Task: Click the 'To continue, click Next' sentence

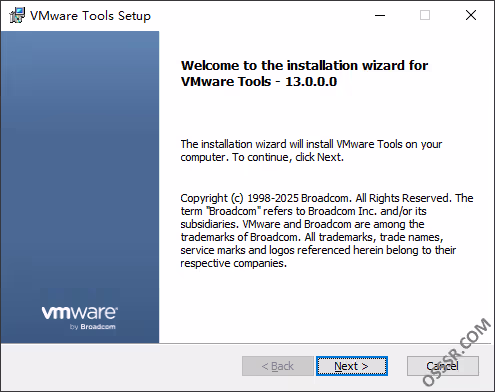Action: point(288,157)
